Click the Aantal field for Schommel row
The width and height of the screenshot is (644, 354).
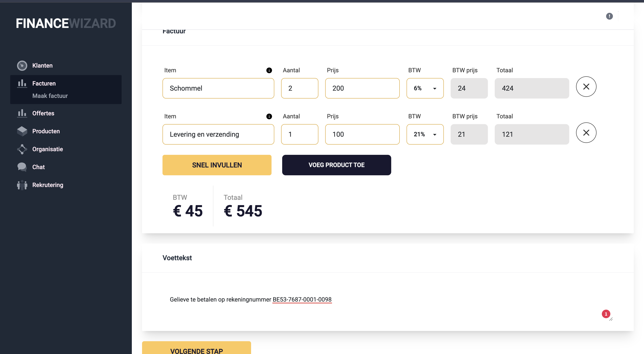[x=299, y=88]
